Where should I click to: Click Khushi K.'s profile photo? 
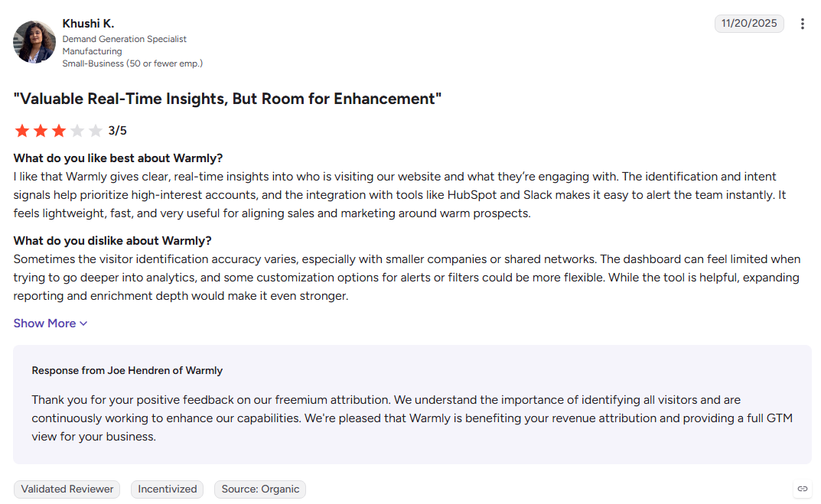(x=34, y=42)
